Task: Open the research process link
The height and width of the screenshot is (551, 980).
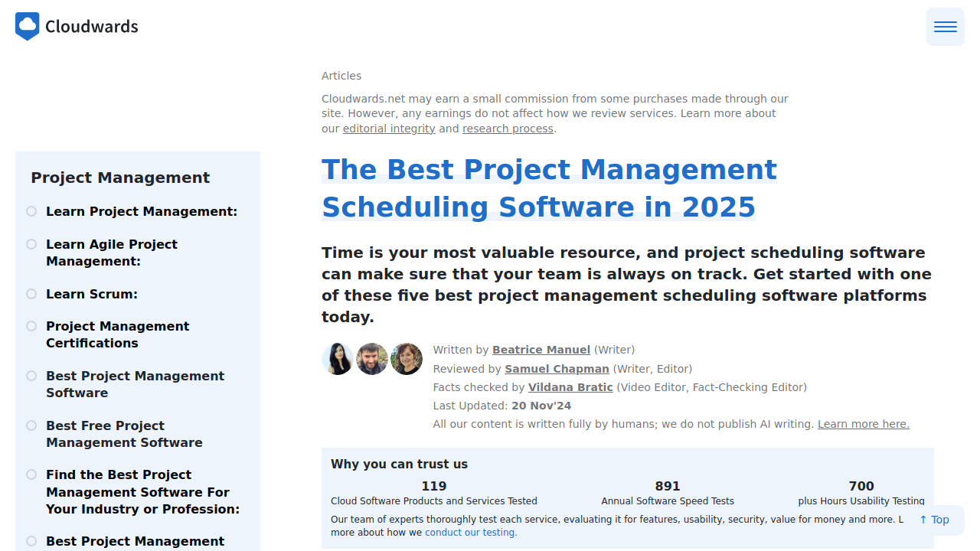Action: tap(508, 129)
